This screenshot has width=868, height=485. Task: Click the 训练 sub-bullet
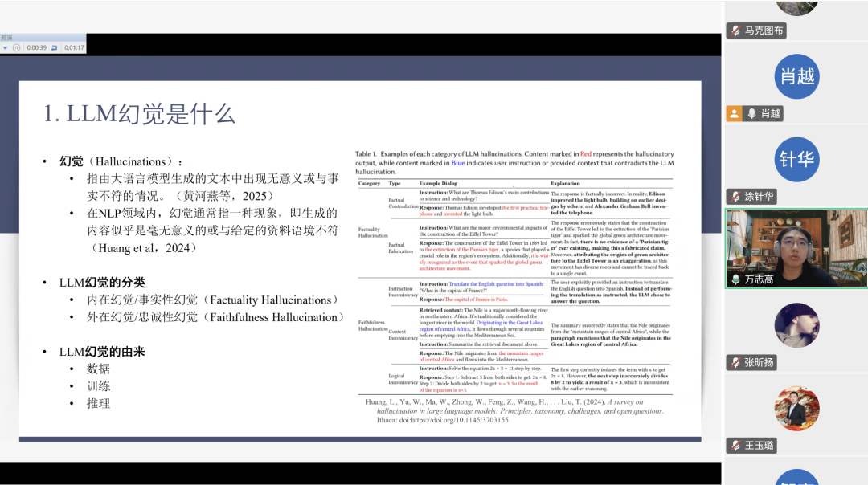(x=99, y=386)
